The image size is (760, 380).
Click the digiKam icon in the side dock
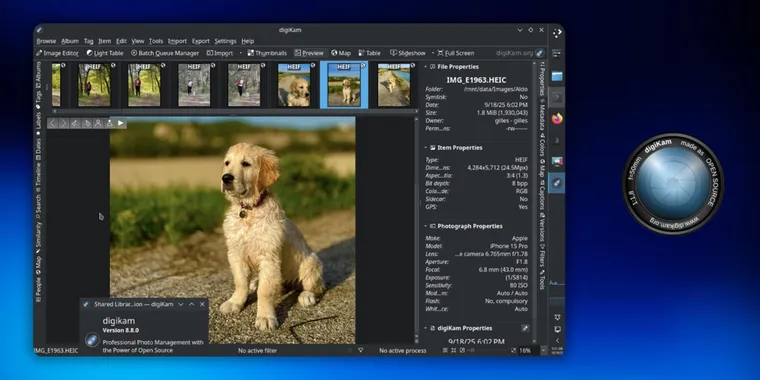coord(557,183)
